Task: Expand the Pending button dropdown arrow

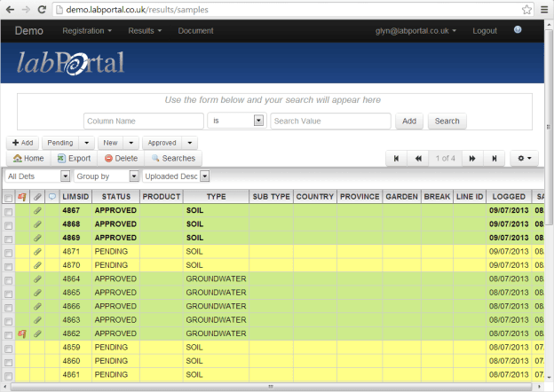Action: pos(87,143)
